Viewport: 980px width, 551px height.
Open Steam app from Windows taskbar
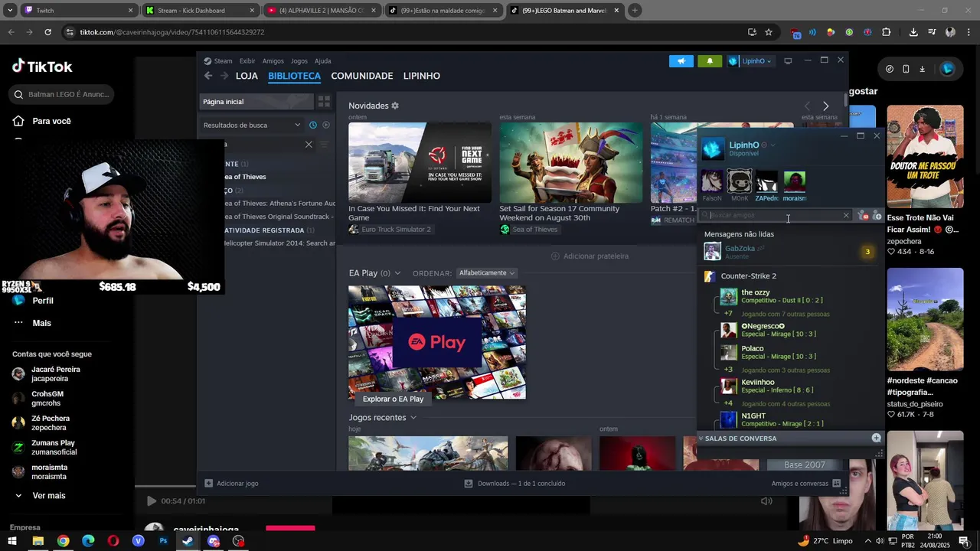[188, 541]
